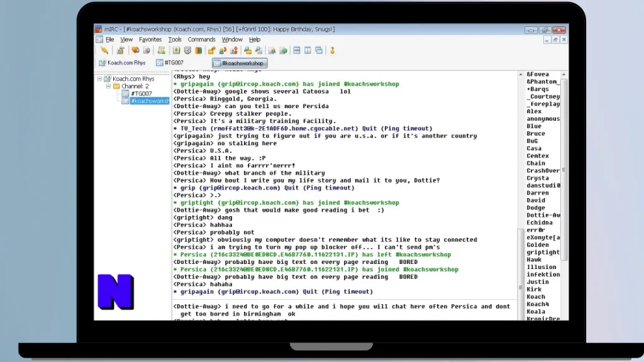Click the lightning bolt Connect toolbar icon
The image size is (644, 362).
tap(104, 50)
